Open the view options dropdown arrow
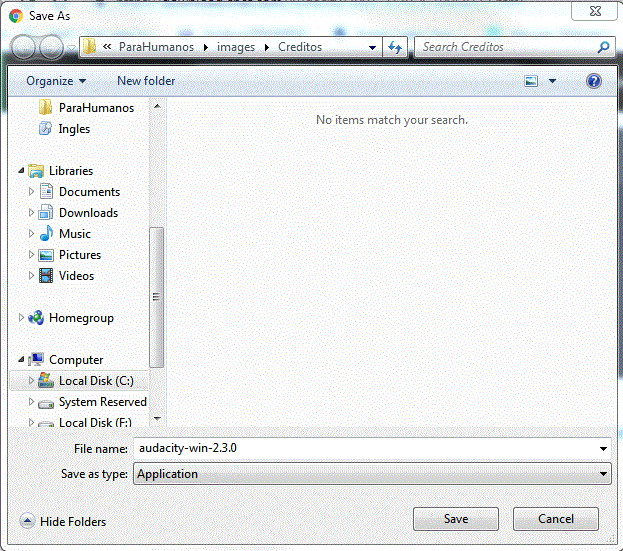 552,81
